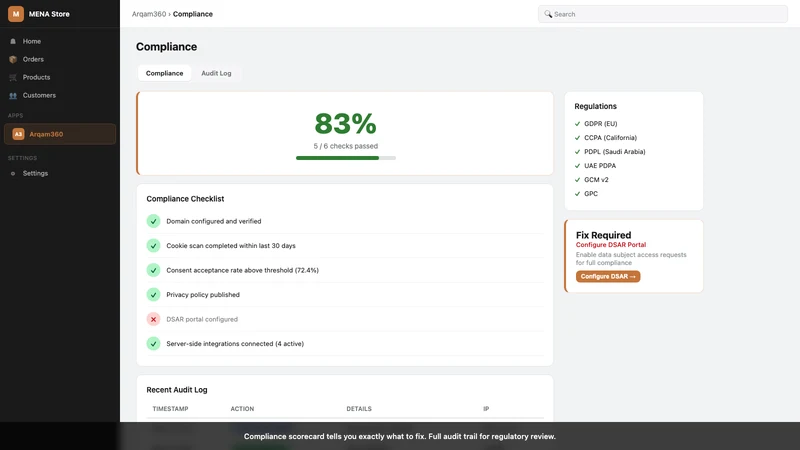Click checkmark next to UAE PDPA
Viewport: 800px width, 450px height.
pos(578,166)
